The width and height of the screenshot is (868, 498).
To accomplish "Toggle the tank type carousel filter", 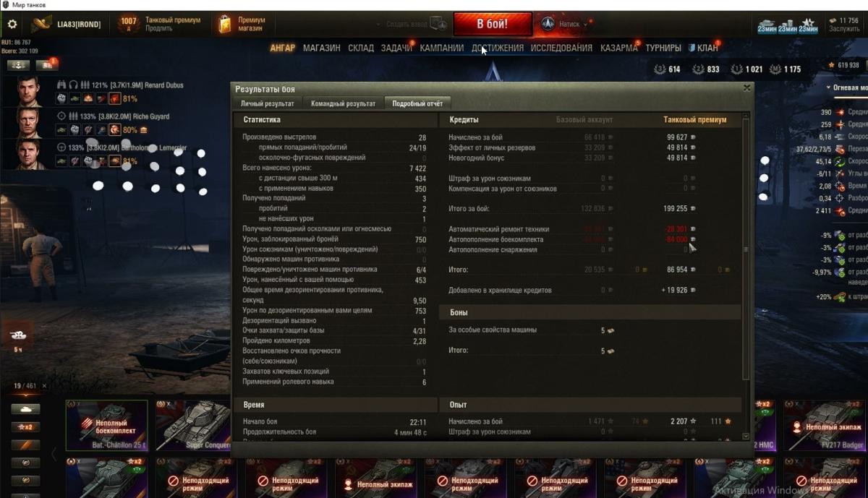I will [25, 409].
